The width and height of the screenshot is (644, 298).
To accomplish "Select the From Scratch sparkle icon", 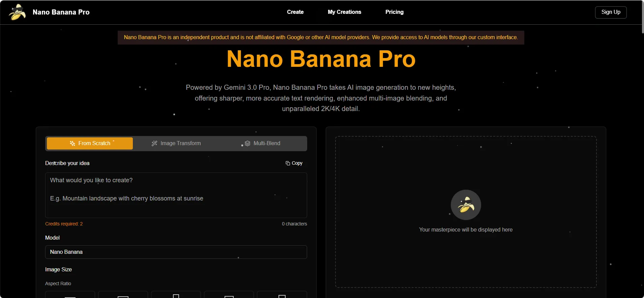I will click(72, 143).
